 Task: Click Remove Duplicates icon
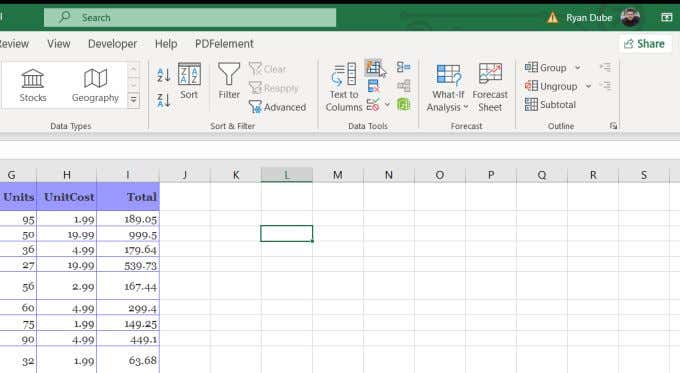pos(373,86)
